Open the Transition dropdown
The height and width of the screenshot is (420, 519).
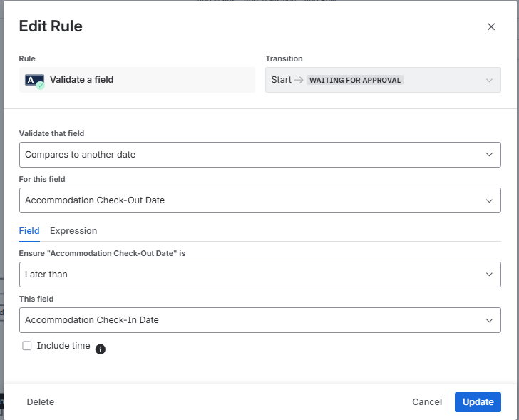[383, 80]
